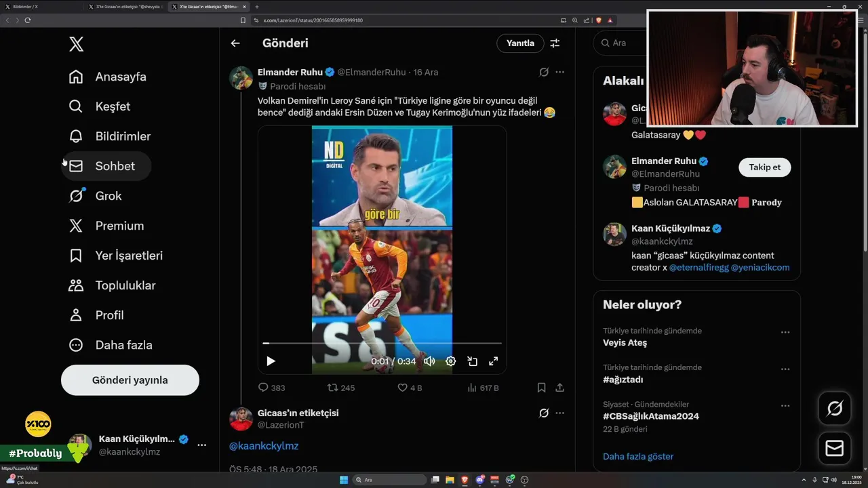Click Daha fazla göster link

click(638, 456)
